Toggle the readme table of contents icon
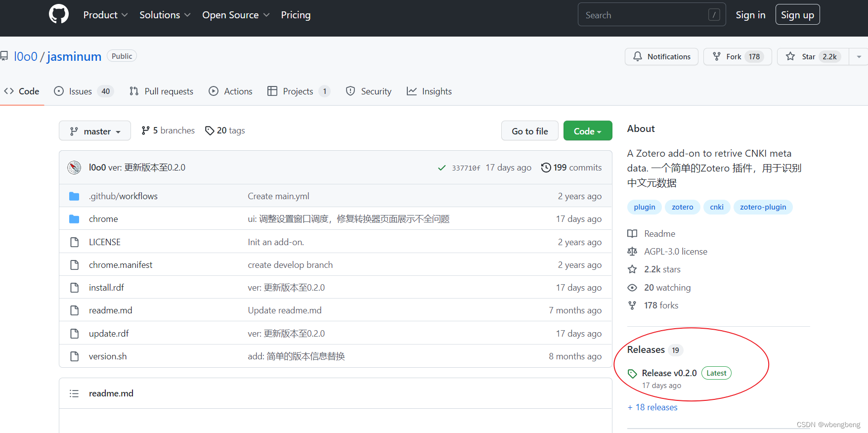 tap(74, 393)
